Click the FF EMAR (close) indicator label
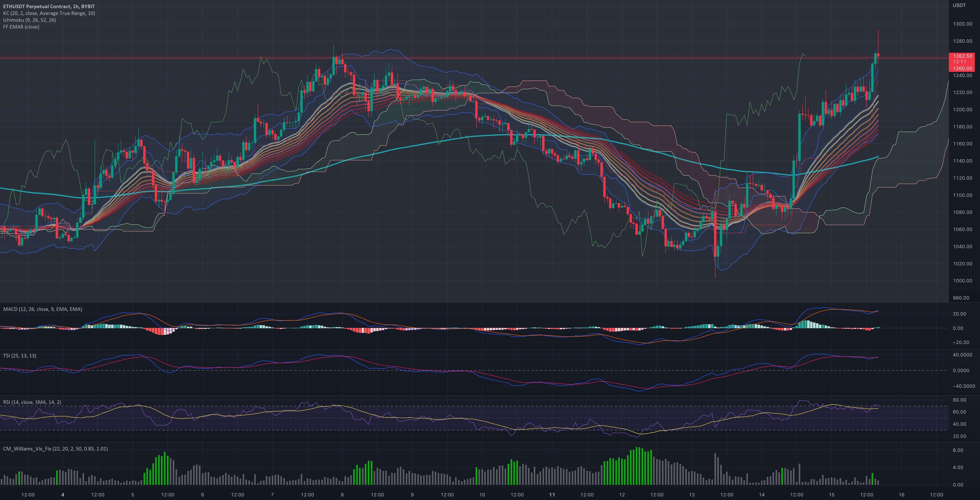 coord(21,27)
